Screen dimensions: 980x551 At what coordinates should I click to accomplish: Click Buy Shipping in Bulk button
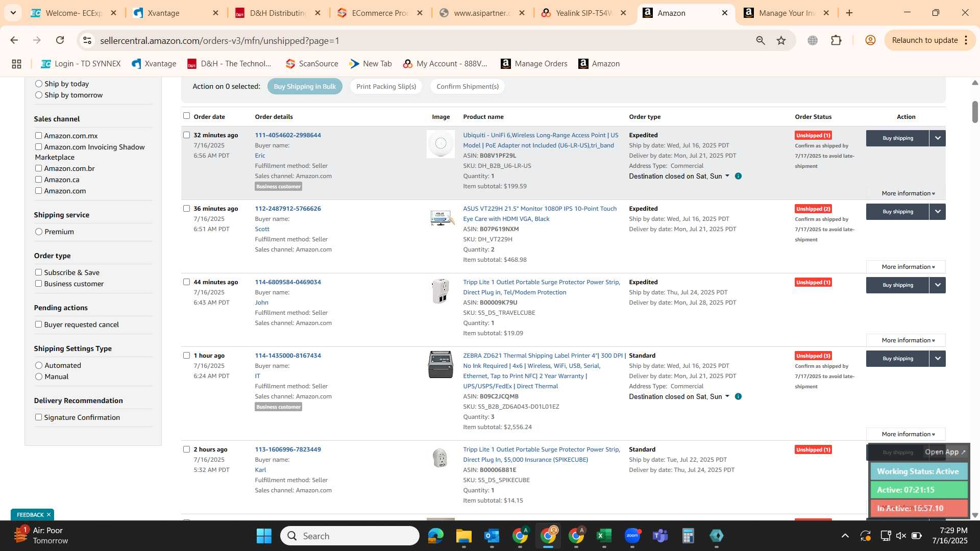[305, 86]
